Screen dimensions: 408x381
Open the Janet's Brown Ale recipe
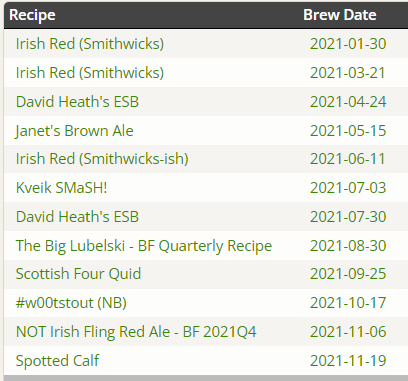[75, 131]
